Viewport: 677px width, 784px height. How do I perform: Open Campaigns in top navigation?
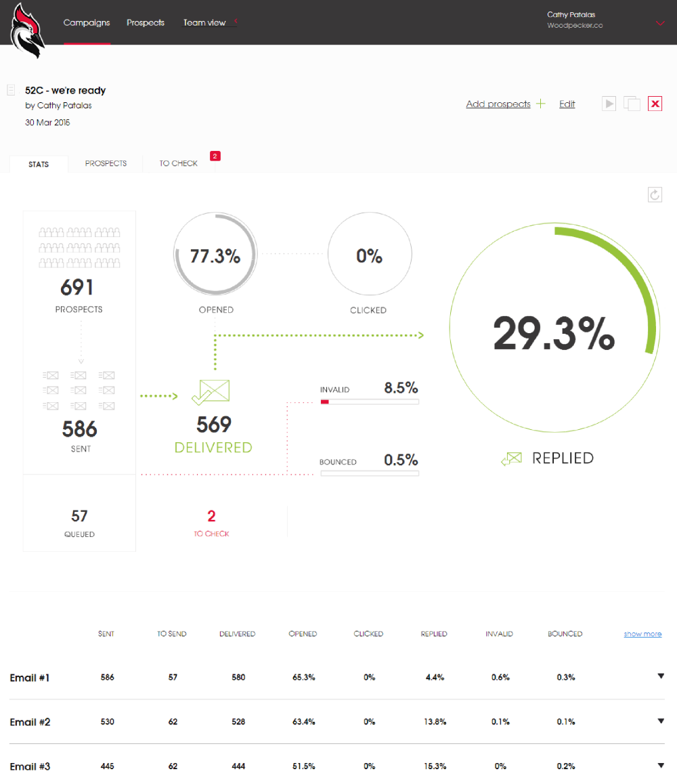pos(87,22)
